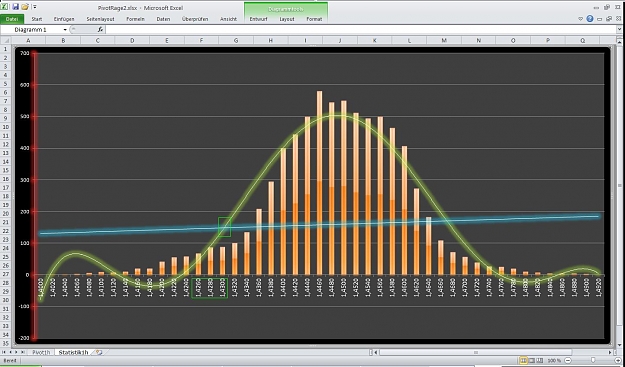The height and width of the screenshot is (367, 625).
Task: Click the 100 % zoom level button
Action: pyautogui.click(x=554, y=361)
